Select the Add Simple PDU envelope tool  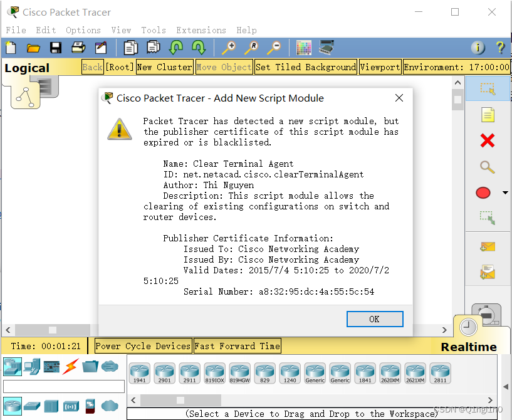(488, 247)
